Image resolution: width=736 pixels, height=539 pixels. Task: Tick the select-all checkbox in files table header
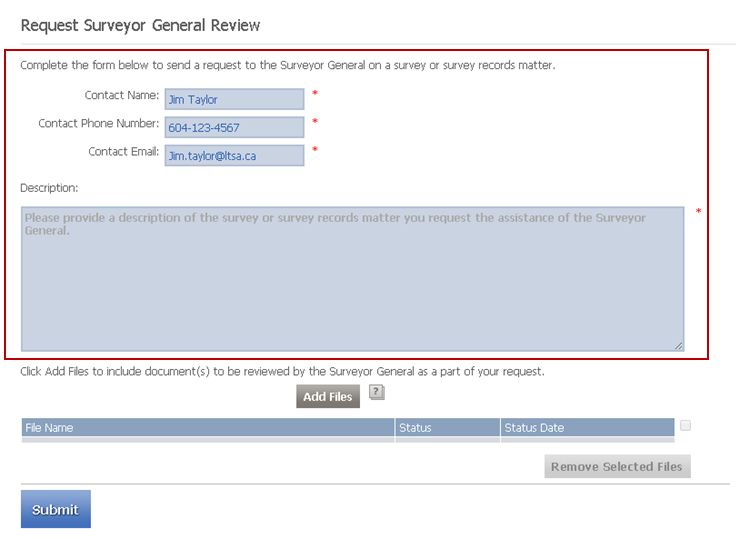point(685,425)
